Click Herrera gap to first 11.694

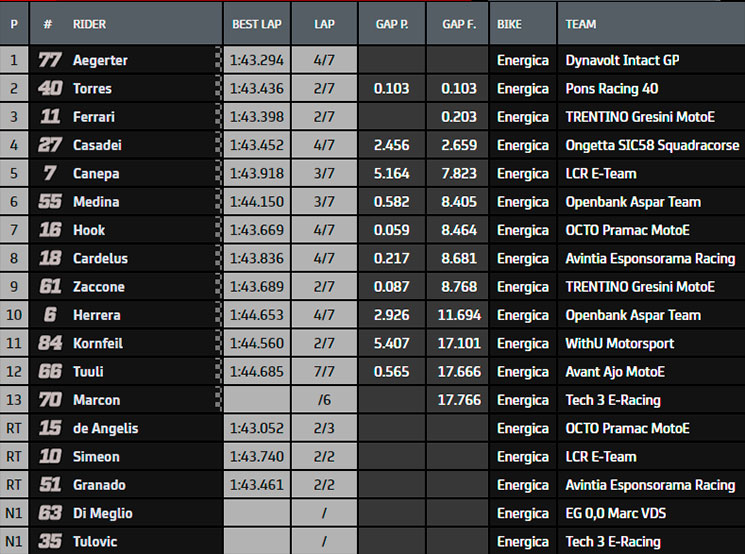[458, 315]
